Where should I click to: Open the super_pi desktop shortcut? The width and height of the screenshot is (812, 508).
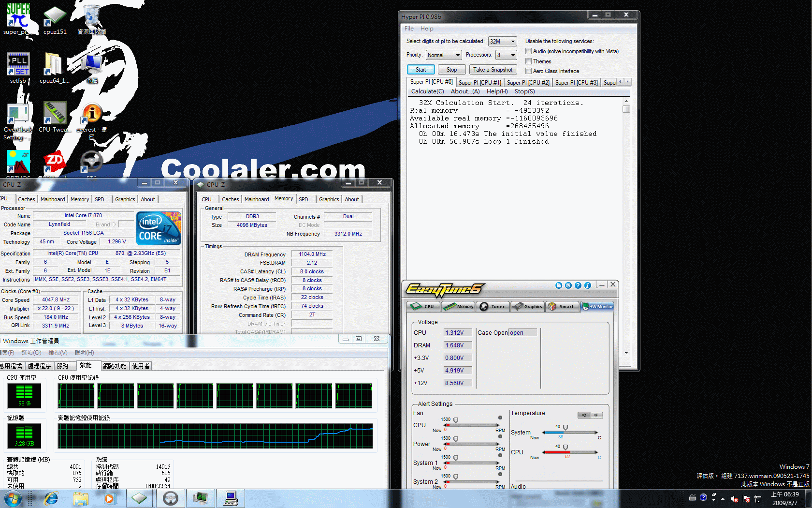[18, 16]
